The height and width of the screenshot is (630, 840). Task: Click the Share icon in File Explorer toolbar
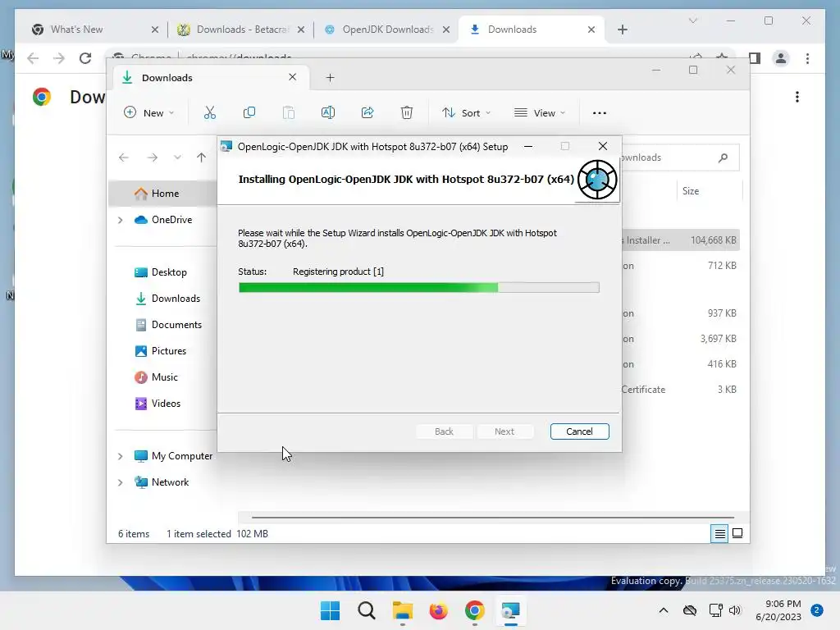(367, 112)
